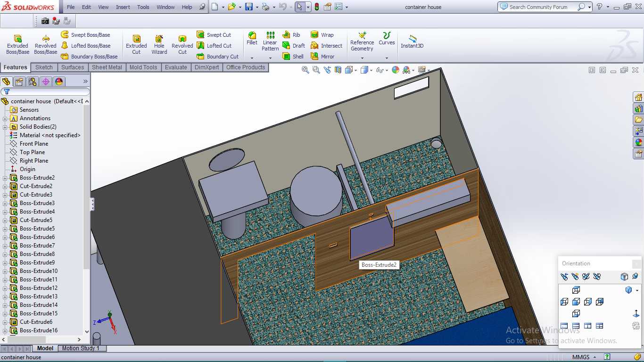Click the Rib feature tool
Screen dimensions: 644x362
(291, 35)
